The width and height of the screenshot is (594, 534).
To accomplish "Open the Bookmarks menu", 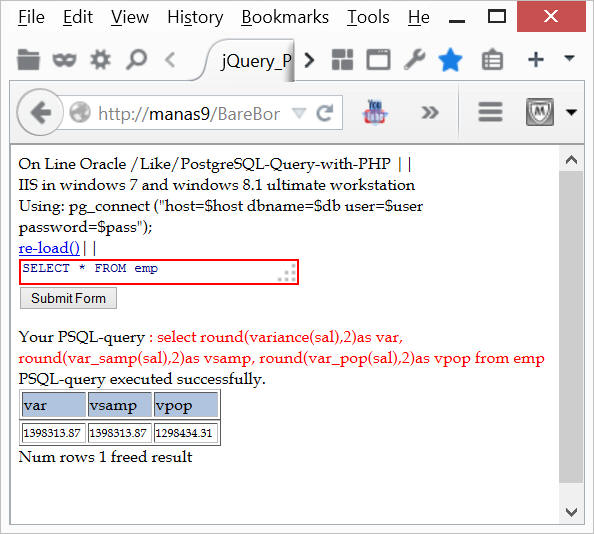I will (285, 17).
